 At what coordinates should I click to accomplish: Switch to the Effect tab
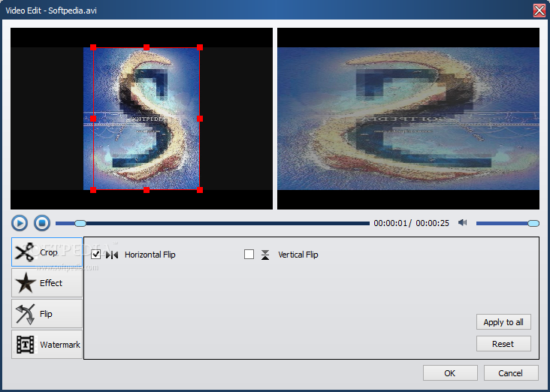tap(47, 283)
